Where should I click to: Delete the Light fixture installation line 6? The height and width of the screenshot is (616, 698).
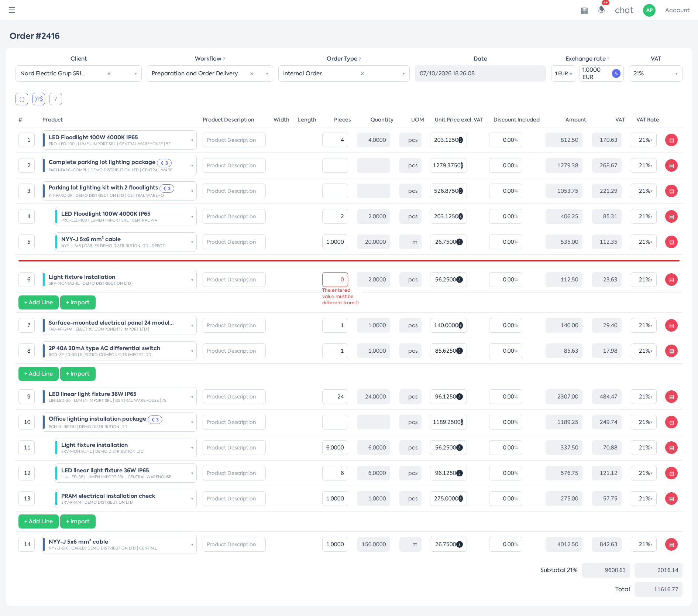tap(671, 280)
